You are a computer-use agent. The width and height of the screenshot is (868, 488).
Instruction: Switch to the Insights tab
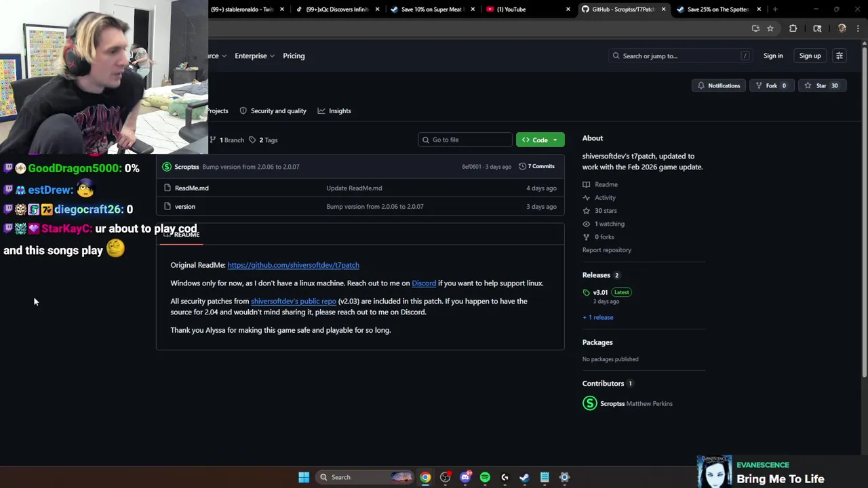click(334, 110)
